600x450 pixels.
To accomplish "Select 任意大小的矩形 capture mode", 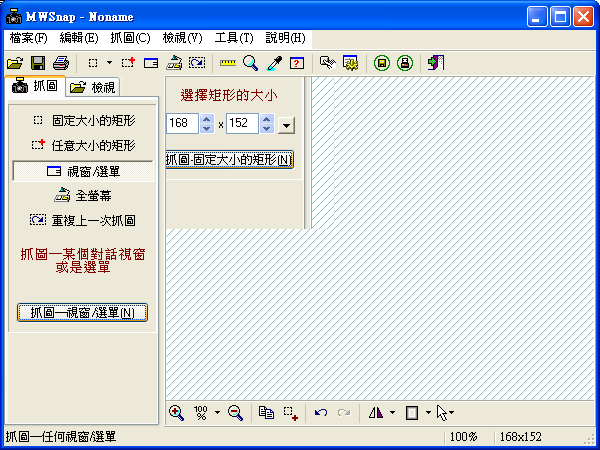I will tap(83, 145).
